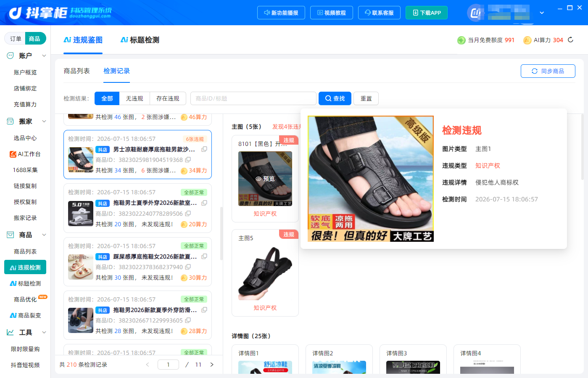
Task: Filter results by 无违规
Action: [x=134, y=98]
